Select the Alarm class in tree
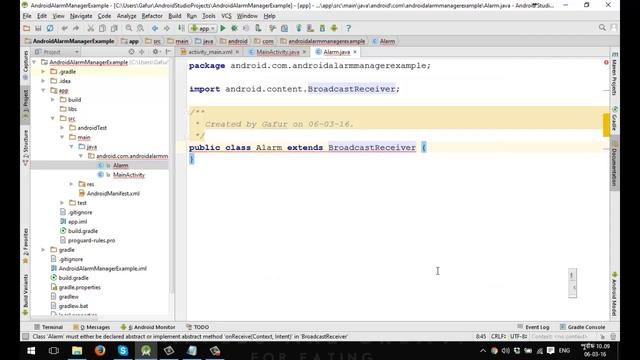Image resolution: width=640 pixels, height=360 pixels. pos(120,165)
